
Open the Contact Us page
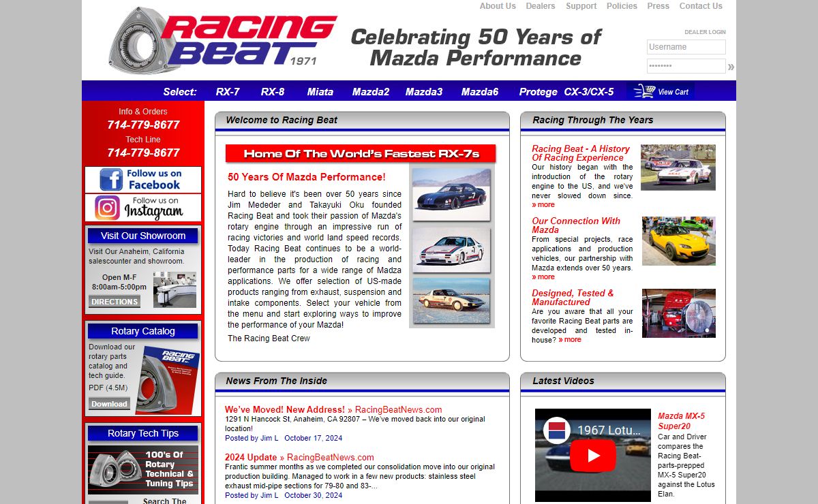pyautogui.click(x=701, y=6)
